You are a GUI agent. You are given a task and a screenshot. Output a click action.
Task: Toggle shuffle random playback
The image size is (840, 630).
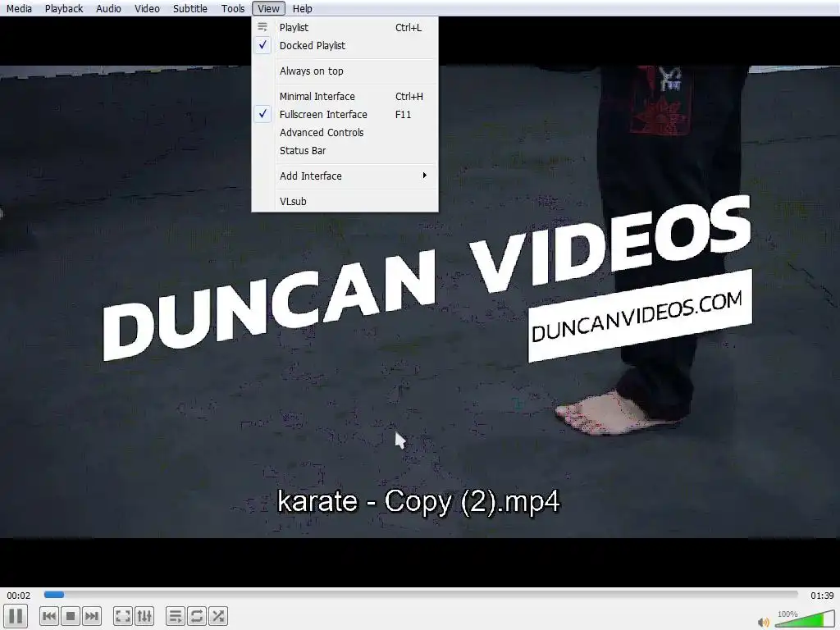pyautogui.click(x=218, y=616)
